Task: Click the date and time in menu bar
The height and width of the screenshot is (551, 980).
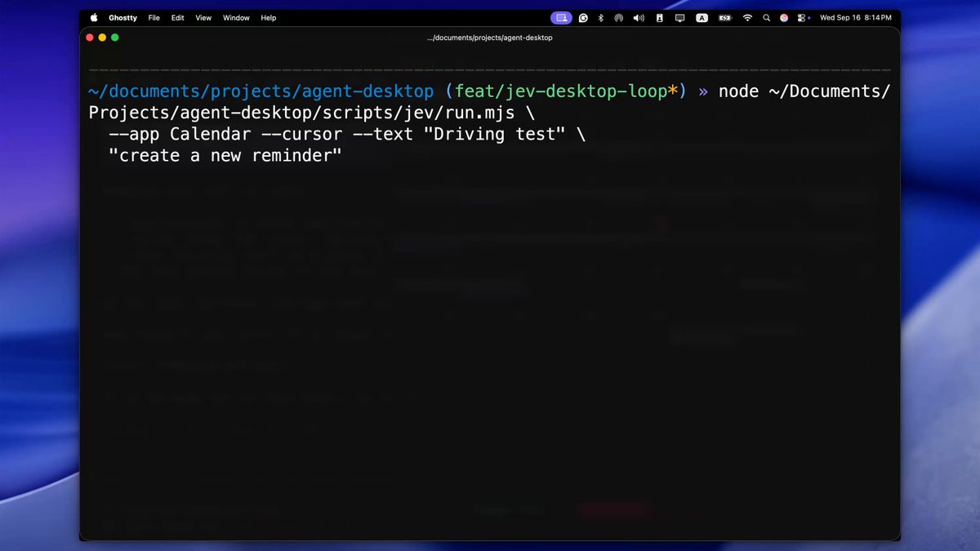Action: pos(855,18)
